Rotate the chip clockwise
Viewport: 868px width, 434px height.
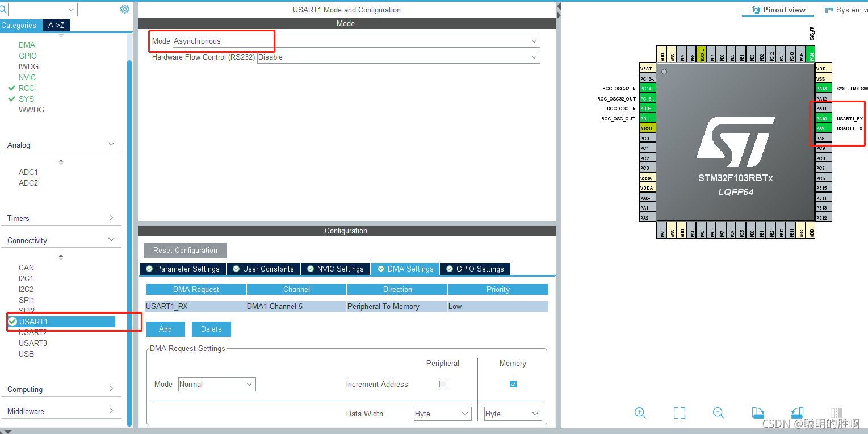[x=757, y=413]
